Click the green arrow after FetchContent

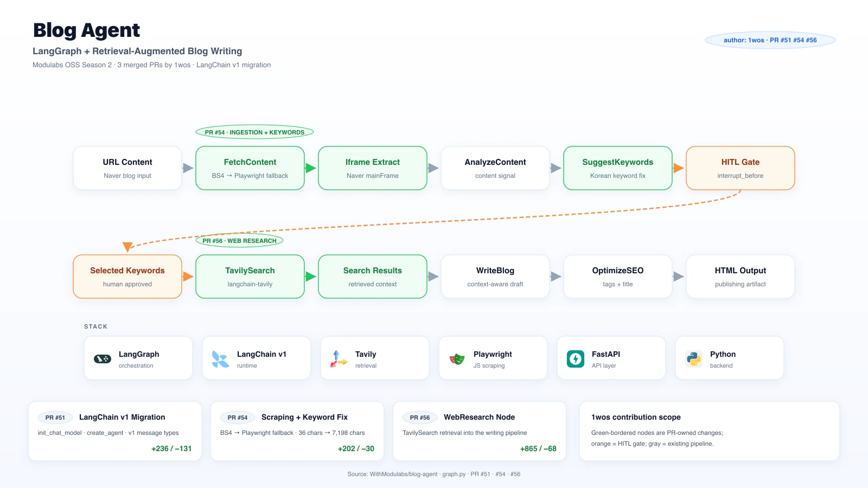click(x=310, y=168)
